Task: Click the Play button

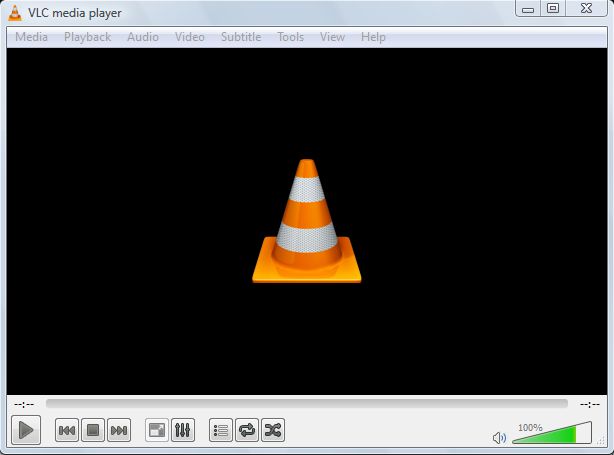Action: pyautogui.click(x=26, y=430)
